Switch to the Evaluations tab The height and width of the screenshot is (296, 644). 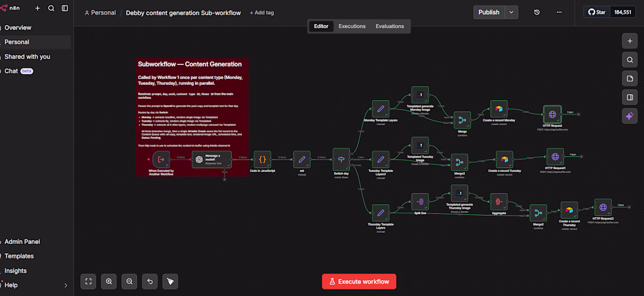(390, 26)
